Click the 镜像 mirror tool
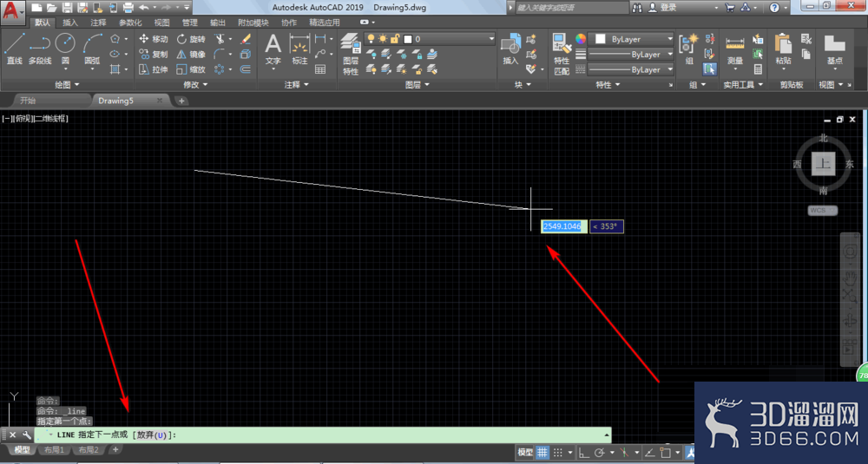This screenshot has width=868, height=464. [x=191, y=54]
